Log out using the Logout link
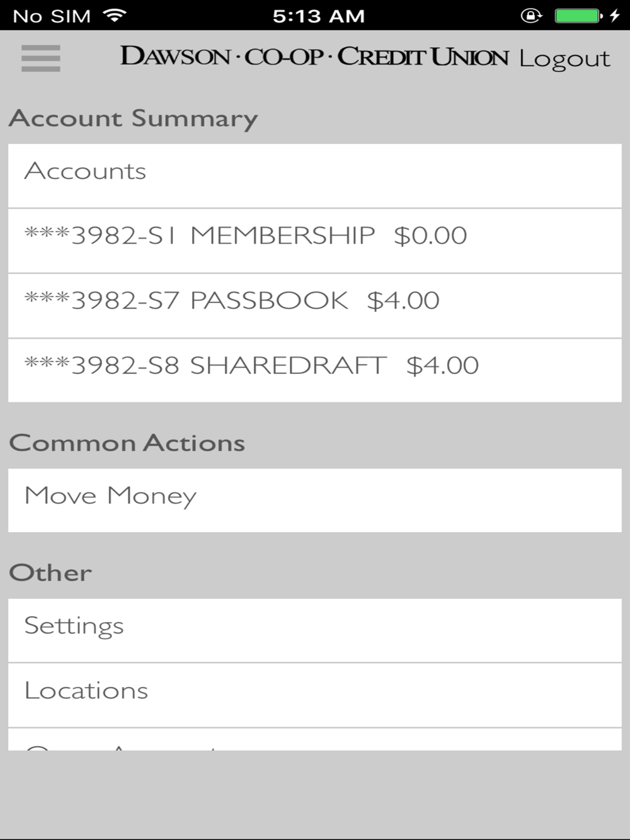 (x=564, y=59)
